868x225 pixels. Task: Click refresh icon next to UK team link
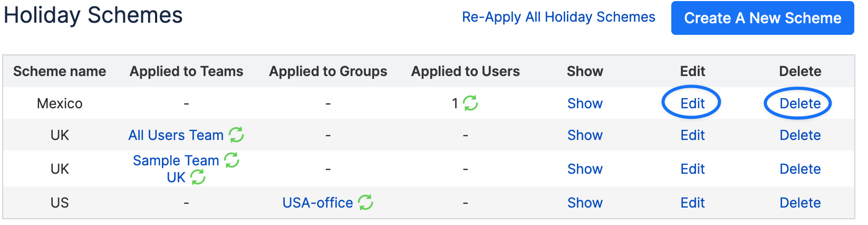[198, 177]
